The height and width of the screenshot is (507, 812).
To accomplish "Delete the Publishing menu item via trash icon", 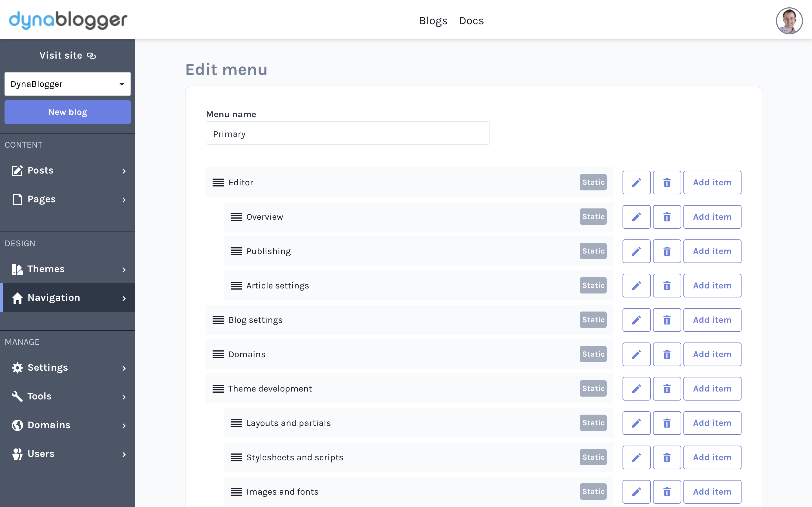I will coord(667,251).
